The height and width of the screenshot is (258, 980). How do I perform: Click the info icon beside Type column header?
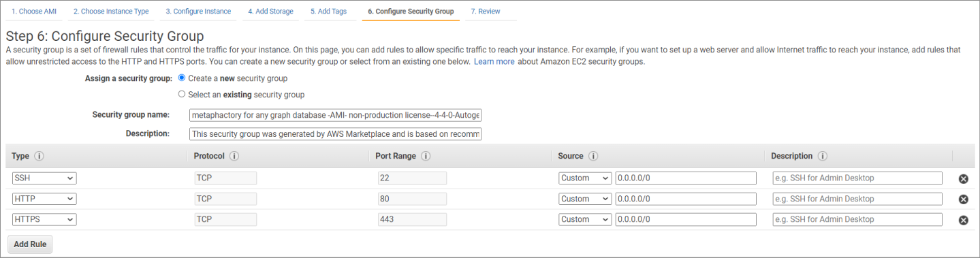coord(39,156)
